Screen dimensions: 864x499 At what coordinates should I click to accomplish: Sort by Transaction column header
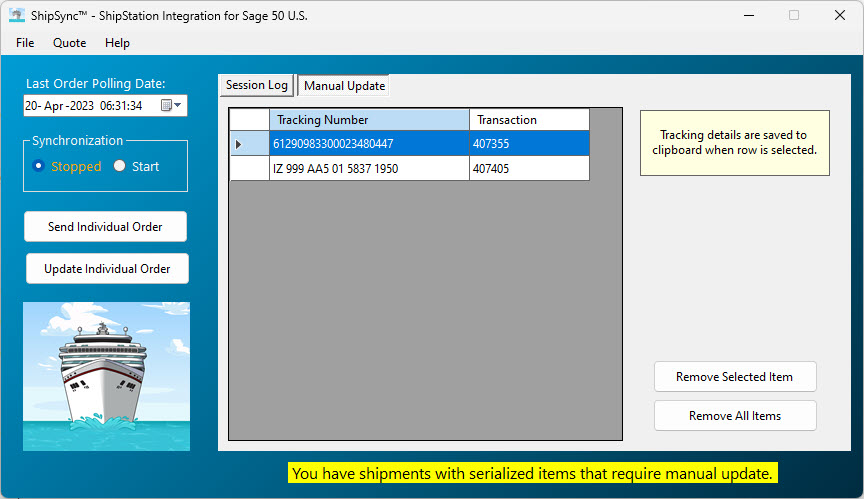(530, 120)
